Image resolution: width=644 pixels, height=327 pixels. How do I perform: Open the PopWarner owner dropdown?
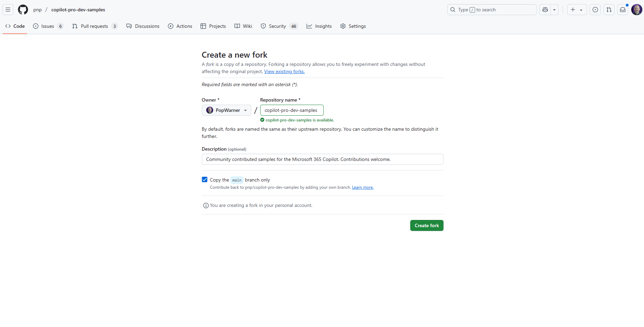tap(227, 110)
